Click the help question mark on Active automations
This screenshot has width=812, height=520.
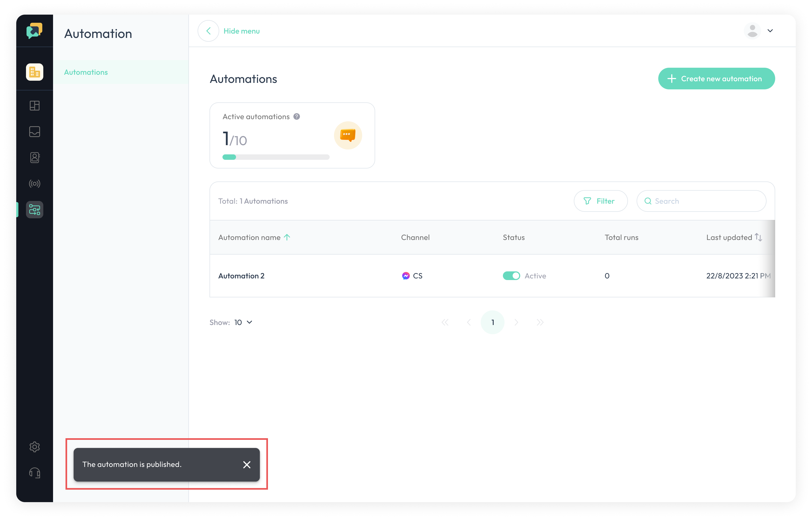click(296, 116)
